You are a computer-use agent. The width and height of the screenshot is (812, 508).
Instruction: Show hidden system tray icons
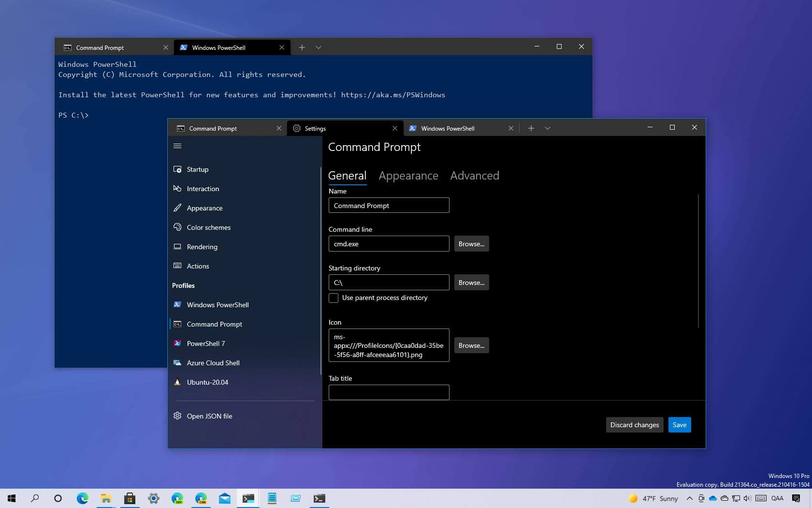pyautogui.click(x=690, y=498)
